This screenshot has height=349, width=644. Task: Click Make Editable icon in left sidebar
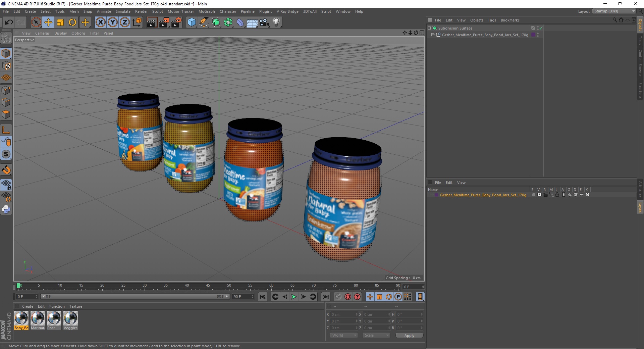pyautogui.click(x=6, y=39)
